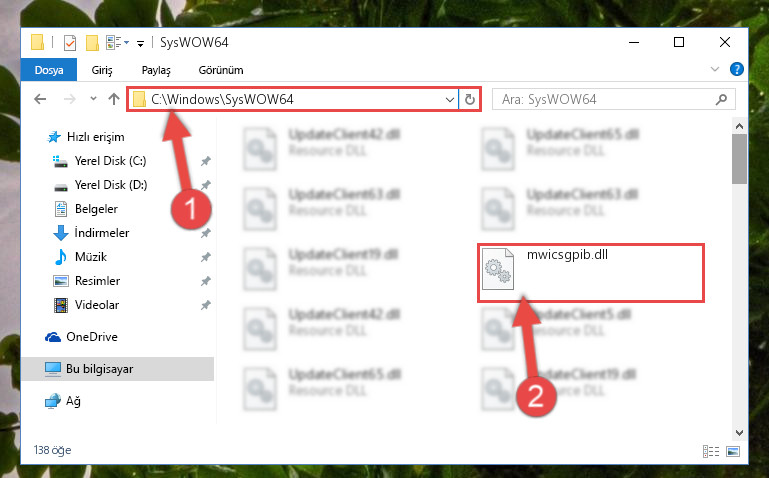Expand the address bar history dropdown
Image resolution: width=769 pixels, height=478 pixels.
click(x=450, y=100)
